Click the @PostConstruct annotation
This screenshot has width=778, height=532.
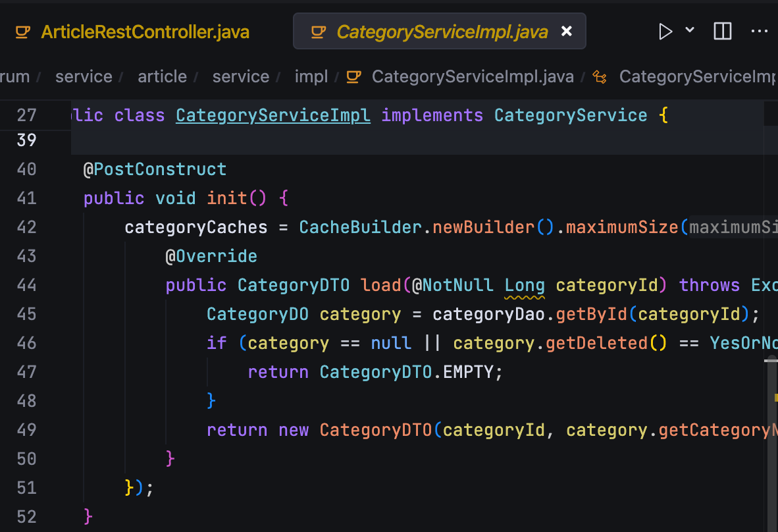155,169
